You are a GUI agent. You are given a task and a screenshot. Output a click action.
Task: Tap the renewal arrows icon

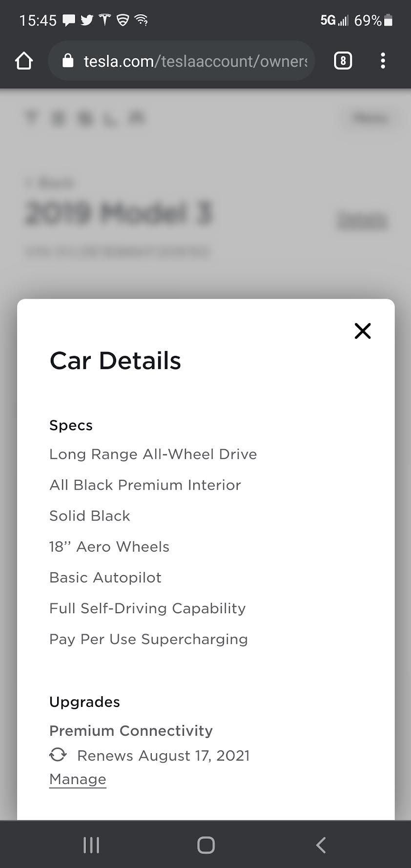58,755
